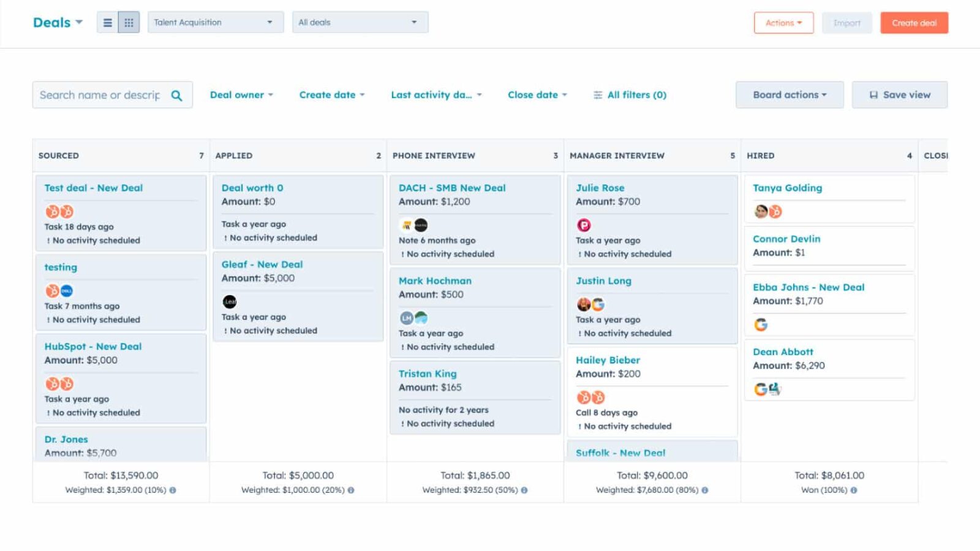Expand Close date filter

537,95
